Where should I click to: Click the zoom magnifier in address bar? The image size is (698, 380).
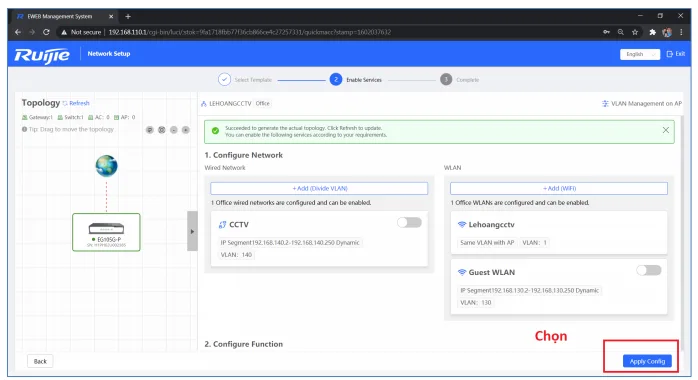click(621, 32)
